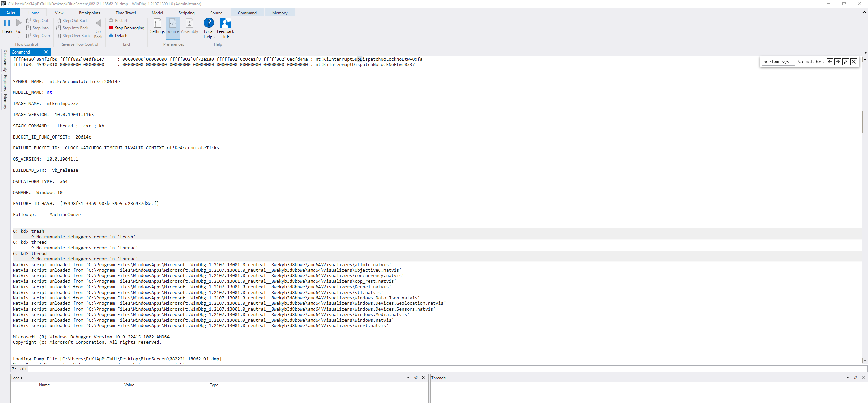Toggle regex search in find box

[846, 62]
